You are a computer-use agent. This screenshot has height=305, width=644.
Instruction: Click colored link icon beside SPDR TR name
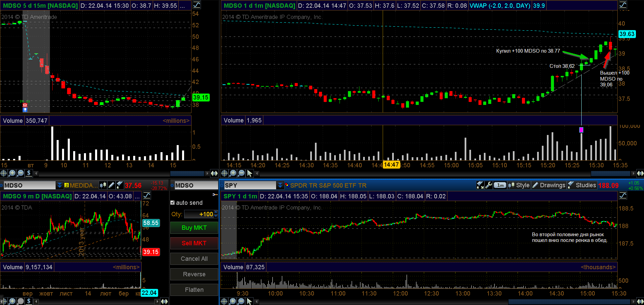(x=287, y=185)
